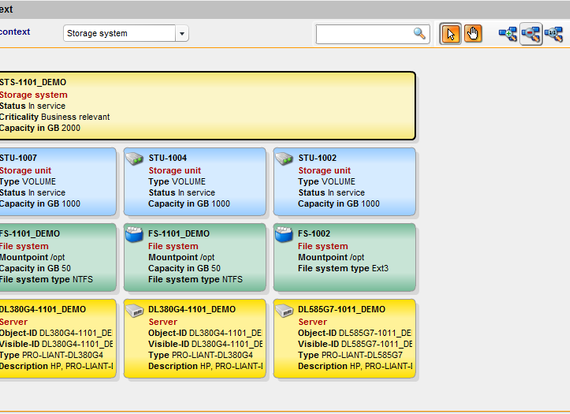
Task: Open the context link
Action: [15, 32]
